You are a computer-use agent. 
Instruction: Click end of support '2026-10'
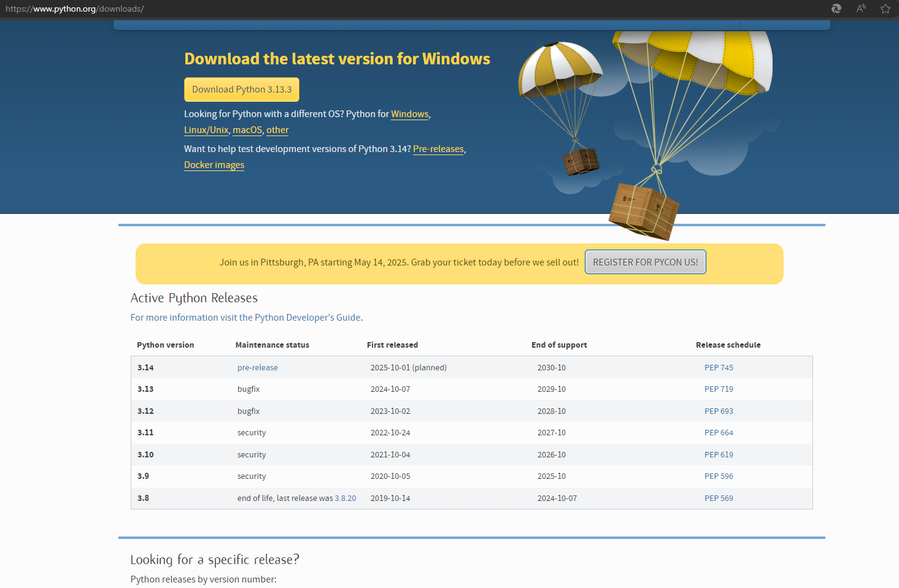click(x=552, y=455)
